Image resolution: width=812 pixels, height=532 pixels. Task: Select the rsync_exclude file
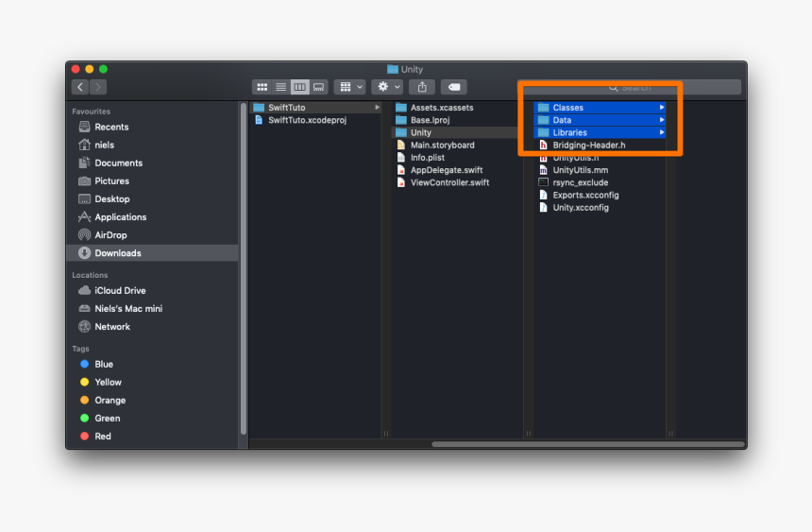[600, 182]
